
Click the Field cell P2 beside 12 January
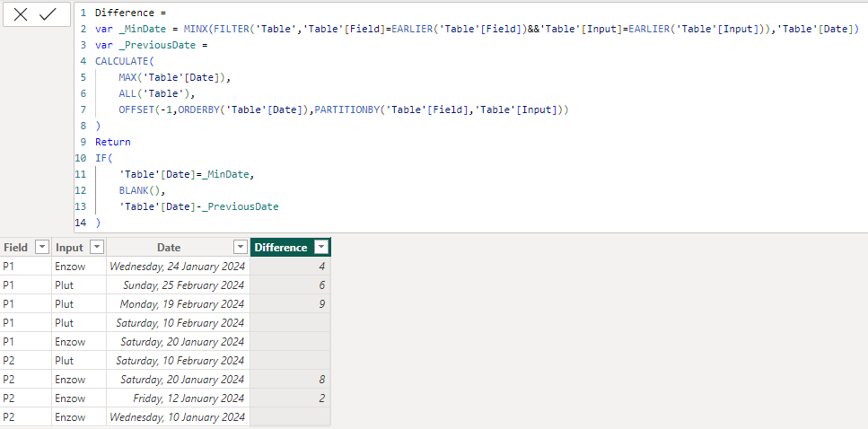25,398
